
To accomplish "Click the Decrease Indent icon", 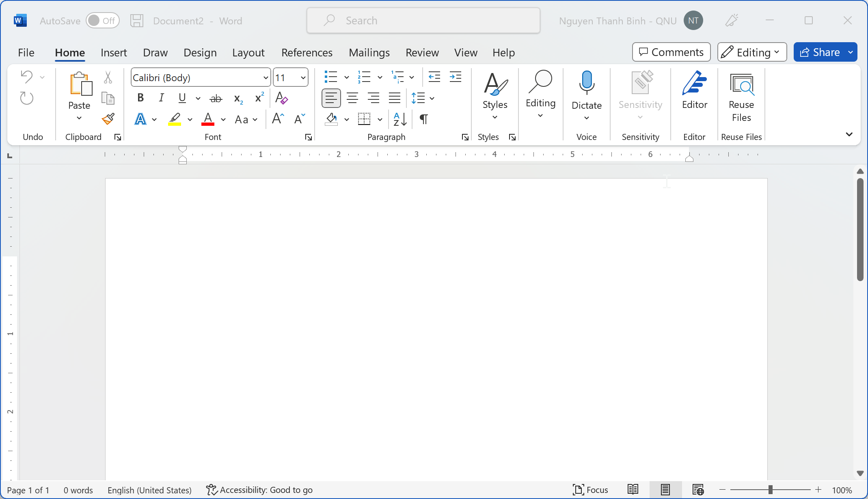I will (434, 77).
